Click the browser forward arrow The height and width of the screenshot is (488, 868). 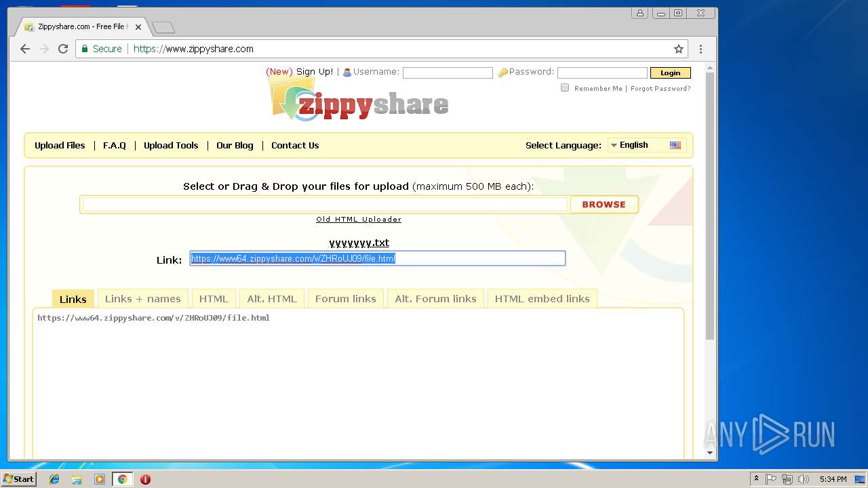(44, 49)
